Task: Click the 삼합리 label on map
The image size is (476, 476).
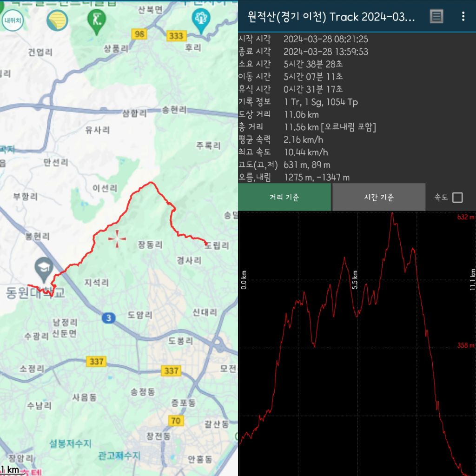Action: coord(134,113)
